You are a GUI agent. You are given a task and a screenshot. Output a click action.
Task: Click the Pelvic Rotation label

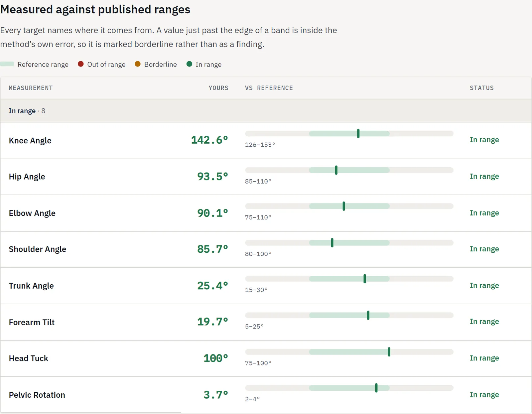click(x=37, y=395)
